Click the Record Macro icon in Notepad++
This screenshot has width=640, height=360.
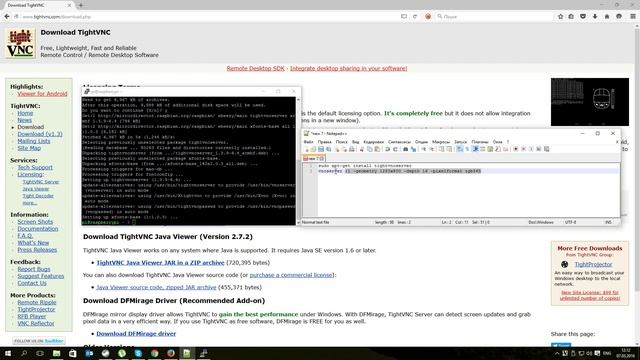click(516, 149)
